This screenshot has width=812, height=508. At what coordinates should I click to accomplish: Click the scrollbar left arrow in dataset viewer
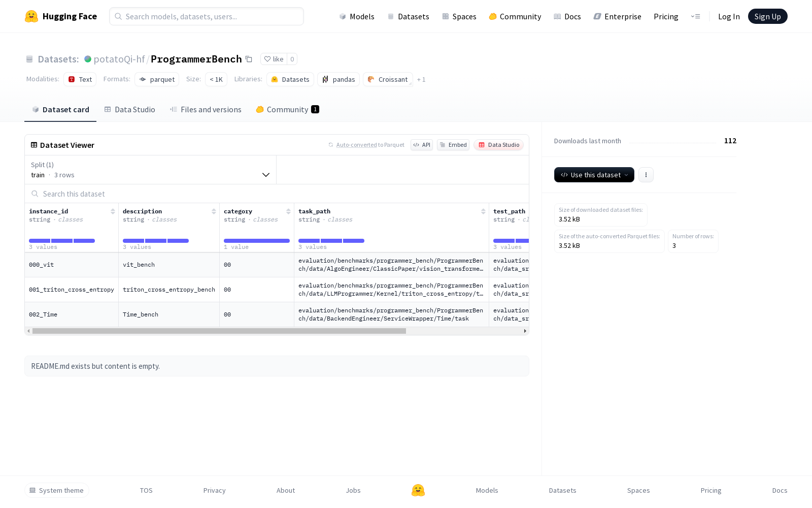coord(28,331)
